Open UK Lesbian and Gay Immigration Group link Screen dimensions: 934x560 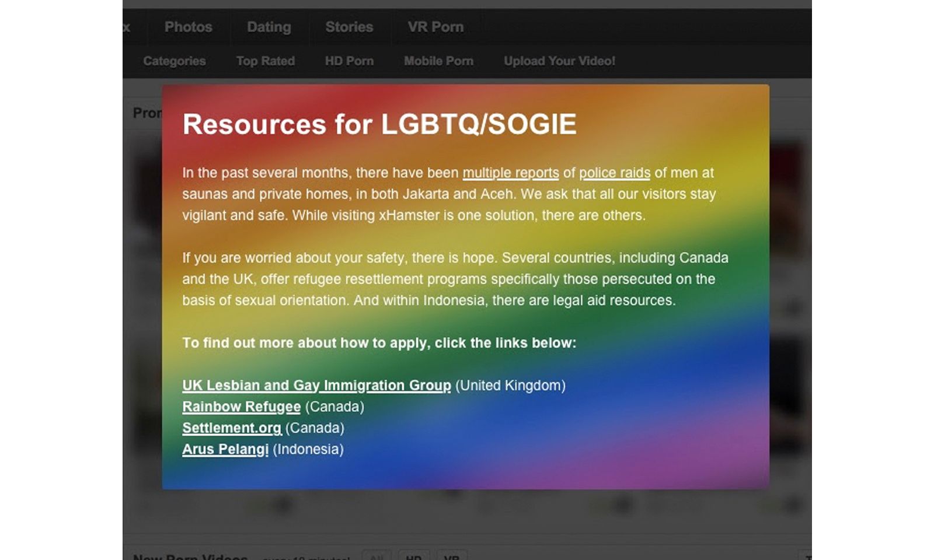coord(316,386)
